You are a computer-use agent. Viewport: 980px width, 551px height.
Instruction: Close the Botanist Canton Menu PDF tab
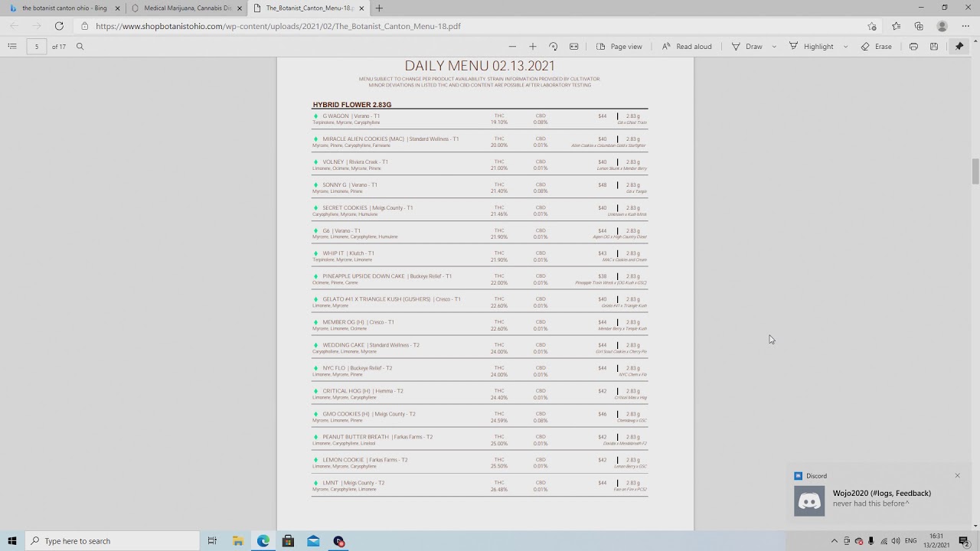pyautogui.click(x=362, y=8)
